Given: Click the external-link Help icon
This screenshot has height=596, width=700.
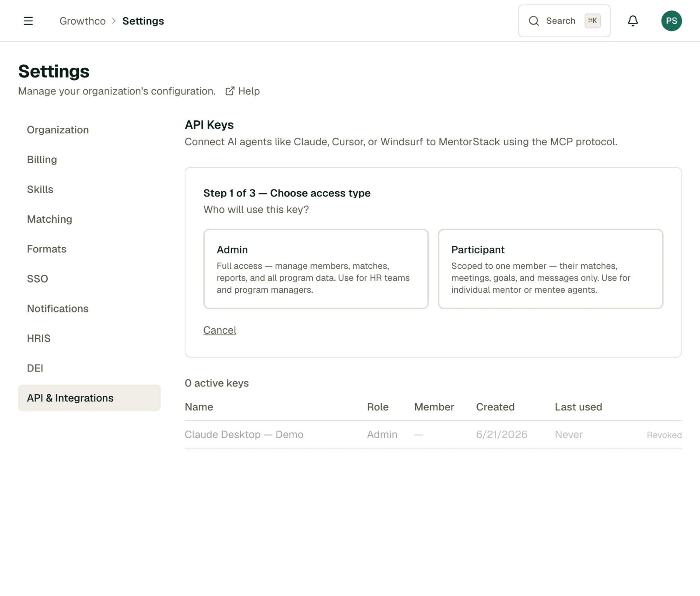Looking at the screenshot, I should [x=230, y=91].
